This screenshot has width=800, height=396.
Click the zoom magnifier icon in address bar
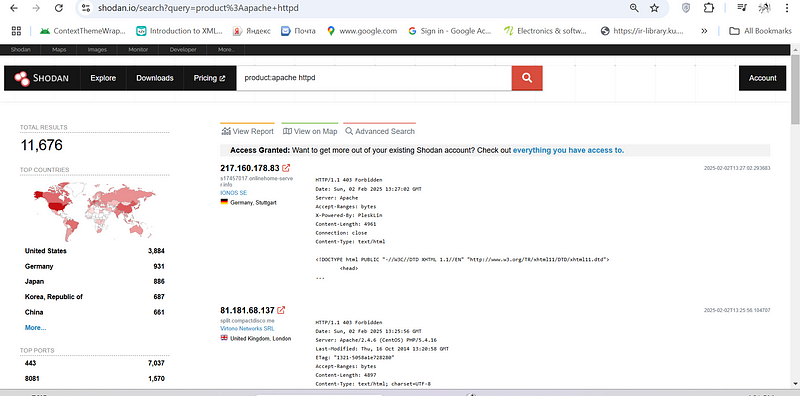(x=634, y=8)
